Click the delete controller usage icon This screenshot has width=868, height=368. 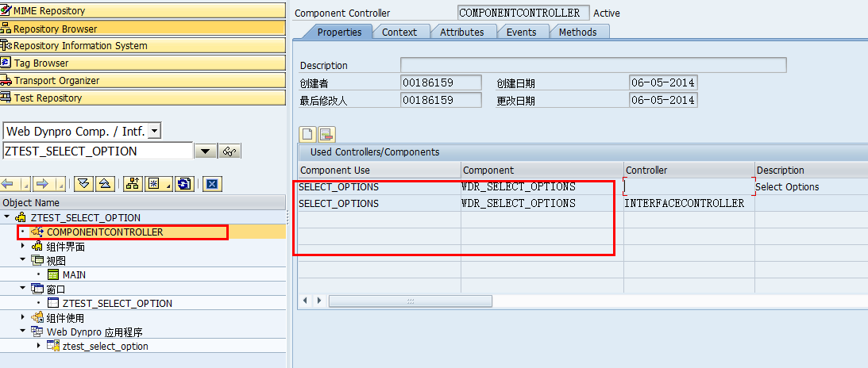coord(326,134)
